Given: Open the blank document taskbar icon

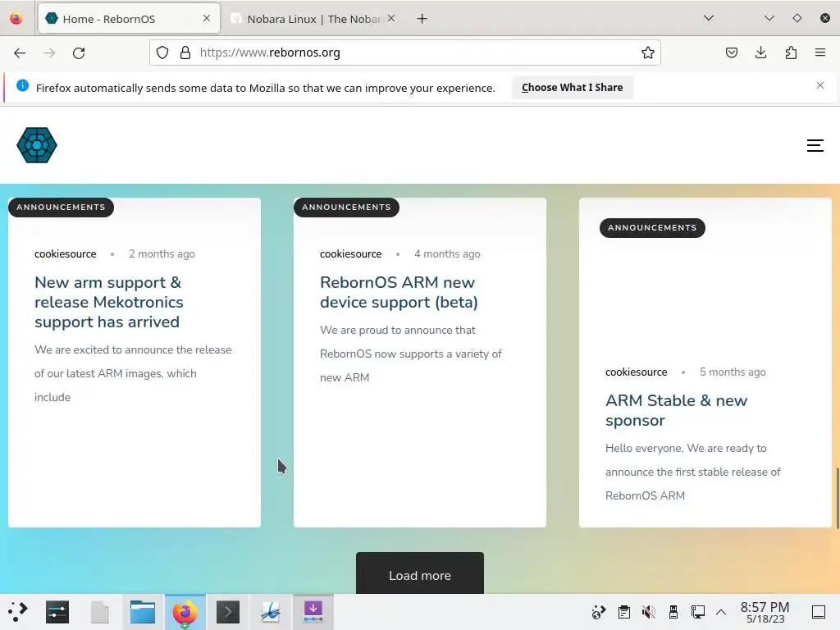Looking at the screenshot, I should point(100,612).
